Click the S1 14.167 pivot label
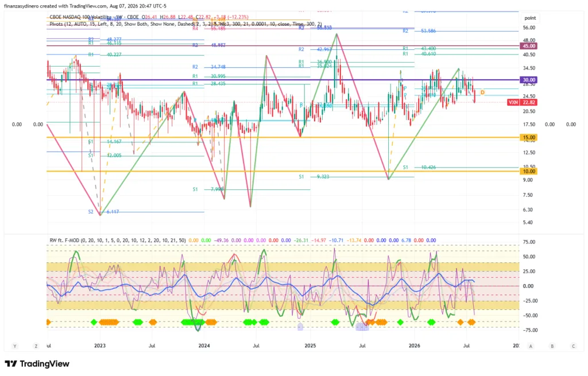The height and width of the screenshot is (376, 588). click(x=105, y=142)
